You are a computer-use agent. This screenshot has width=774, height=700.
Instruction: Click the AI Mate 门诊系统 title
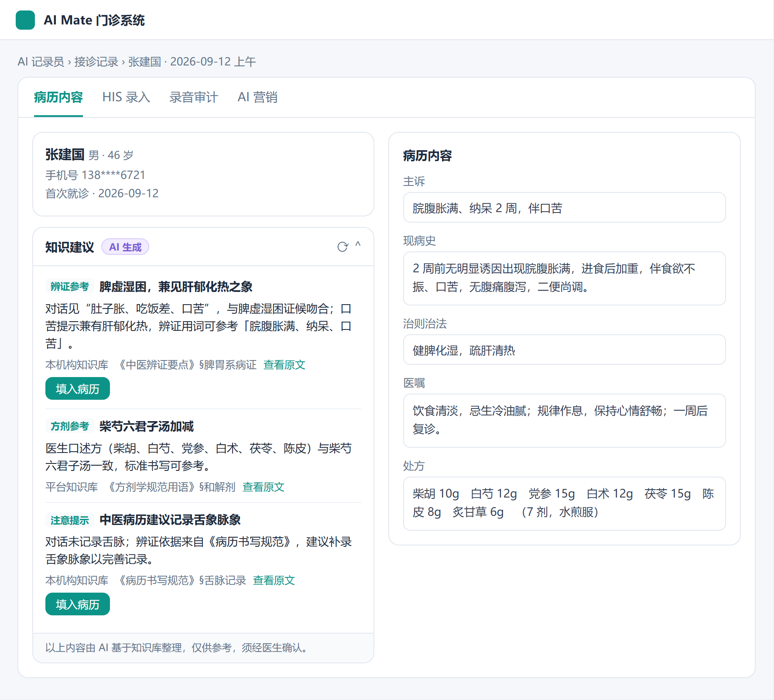click(94, 20)
